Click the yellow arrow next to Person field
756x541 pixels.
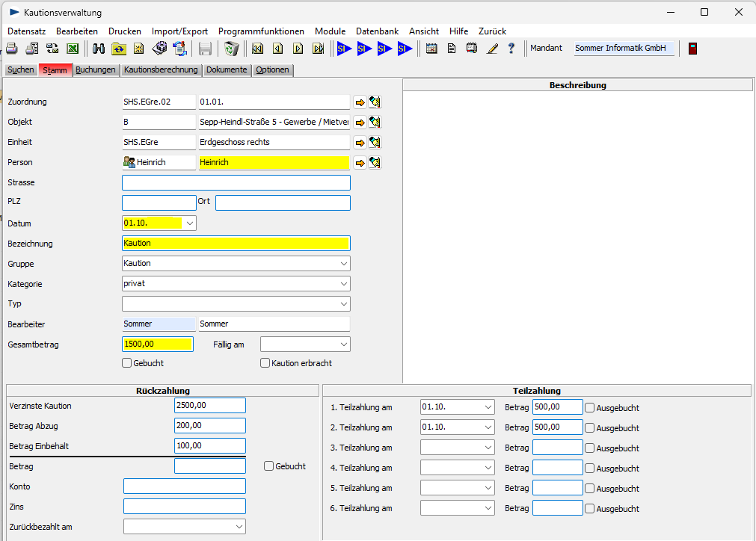[360, 163]
